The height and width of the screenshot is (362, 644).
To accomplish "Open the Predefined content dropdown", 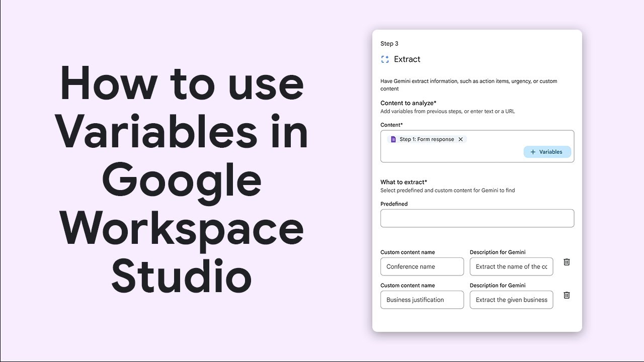I will pos(477,218).
